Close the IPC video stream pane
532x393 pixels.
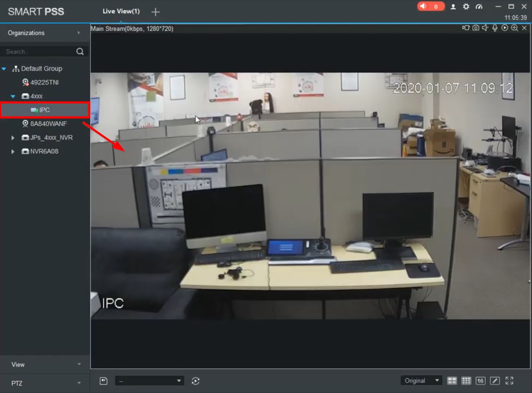point(524,28)
